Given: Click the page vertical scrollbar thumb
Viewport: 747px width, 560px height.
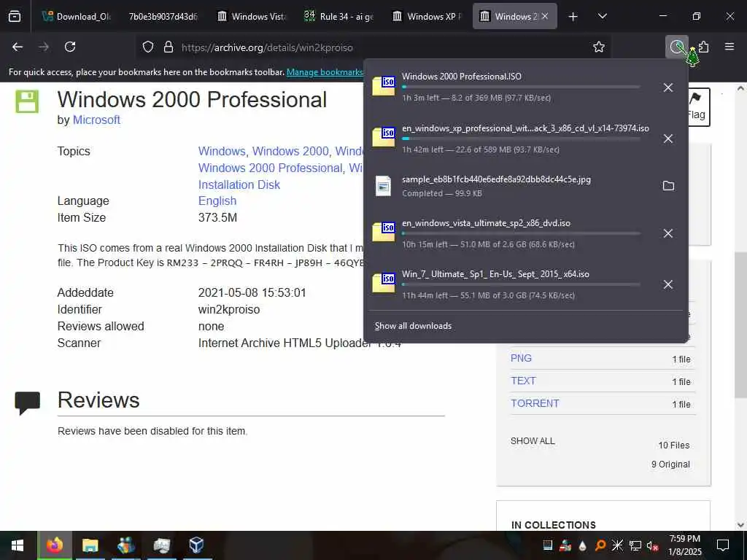Looking at the screenshot, I should point(740,324).
